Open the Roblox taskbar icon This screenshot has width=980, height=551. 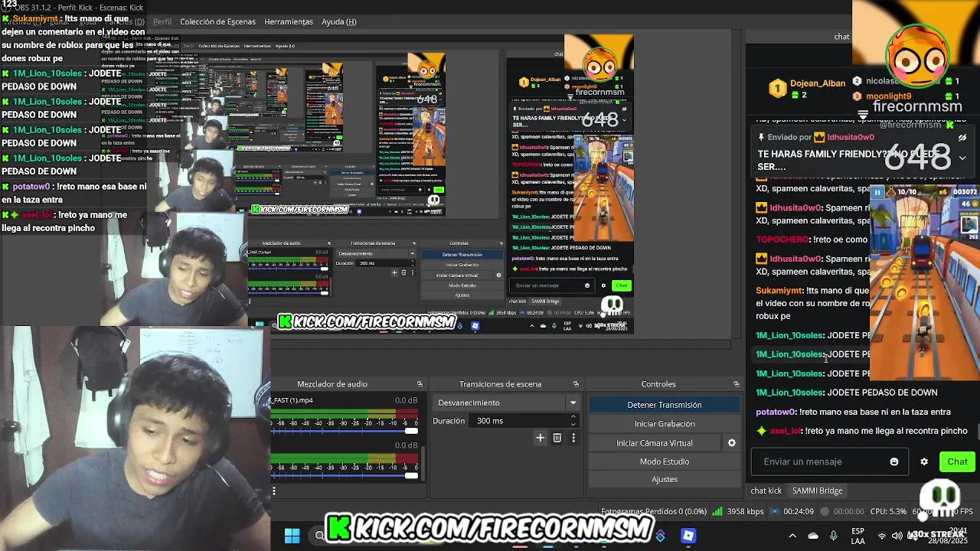click(688, 536)
